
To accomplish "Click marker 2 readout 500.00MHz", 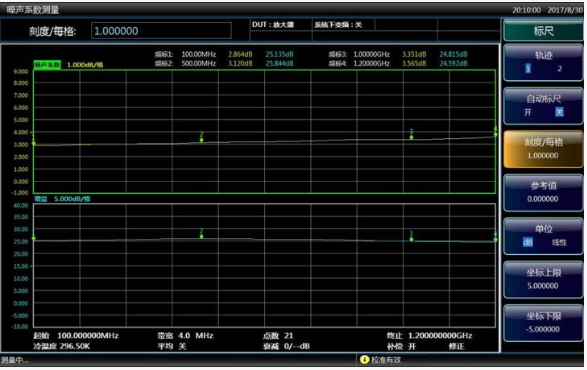I will 199,63.
